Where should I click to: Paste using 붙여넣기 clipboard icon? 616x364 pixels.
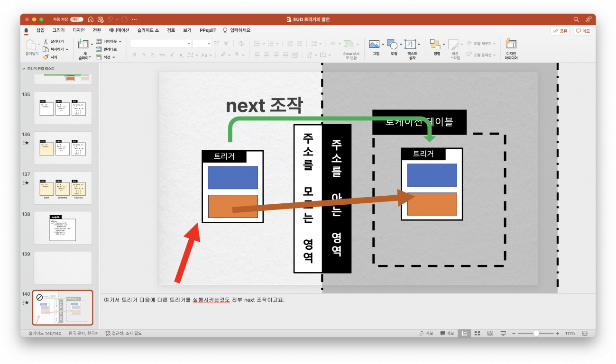(31, 47)
